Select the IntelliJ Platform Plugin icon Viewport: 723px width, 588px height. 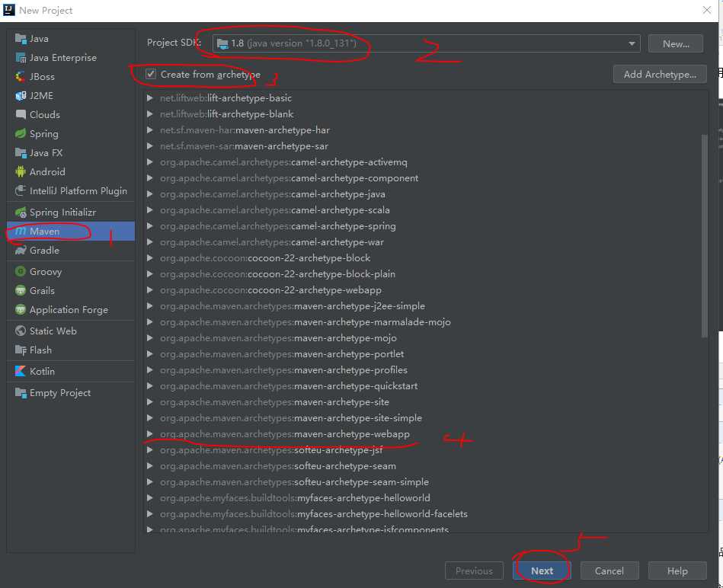click(x=21, y=190)
